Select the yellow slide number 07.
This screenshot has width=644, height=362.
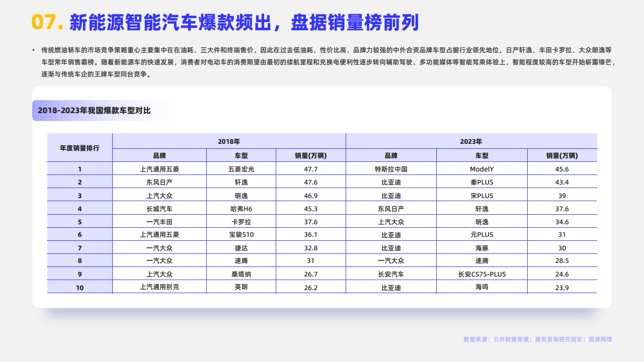pos(47,23)
